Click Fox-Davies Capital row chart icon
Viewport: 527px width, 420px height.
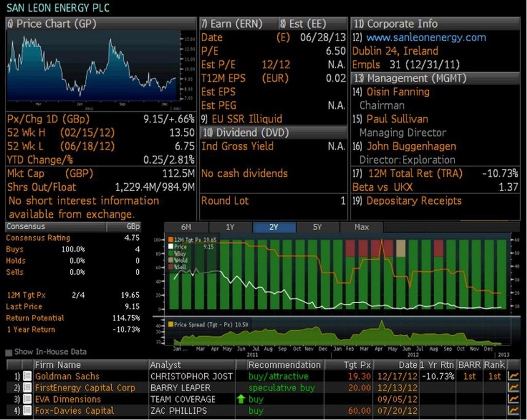pyautogui.click(x=513, y=411)
